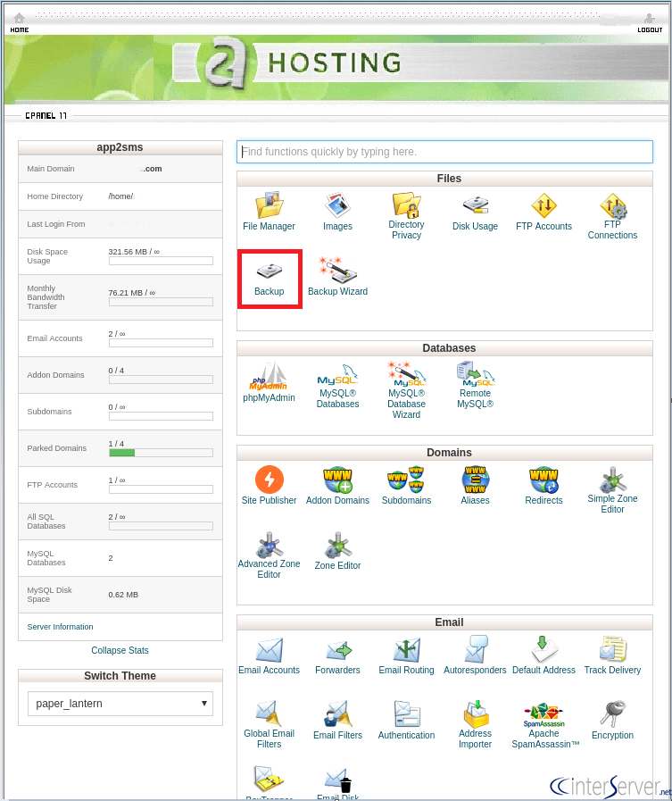Open Track Delivery
This screenshot has width=672, height=801.
pyautogui.click(x=612, y=656)
